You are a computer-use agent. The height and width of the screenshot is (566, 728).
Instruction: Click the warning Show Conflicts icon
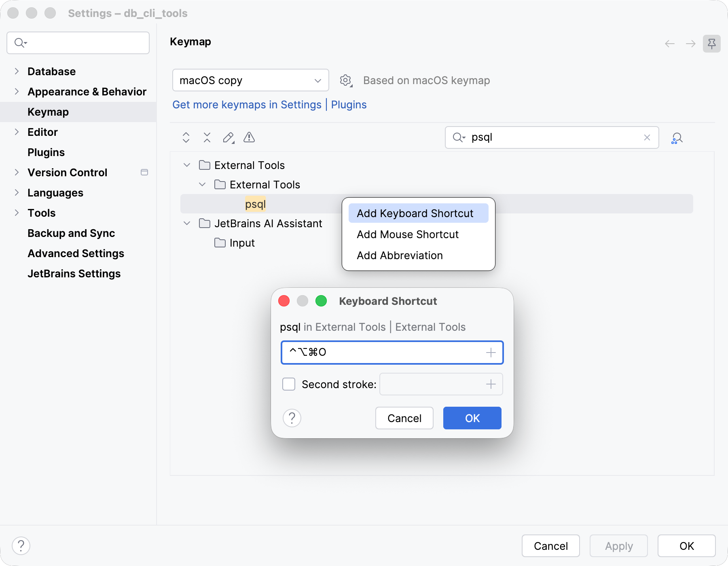[x=249, y=137]
